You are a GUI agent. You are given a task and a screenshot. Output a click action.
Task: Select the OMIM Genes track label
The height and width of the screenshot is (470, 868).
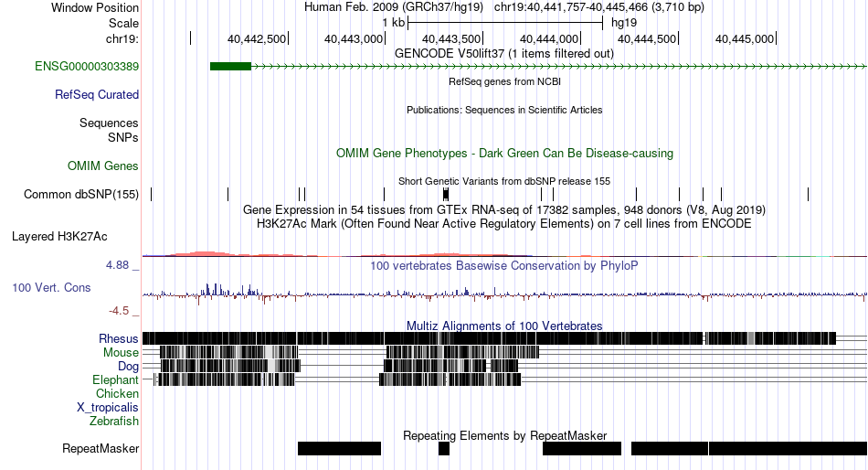(x=103, y=166)
